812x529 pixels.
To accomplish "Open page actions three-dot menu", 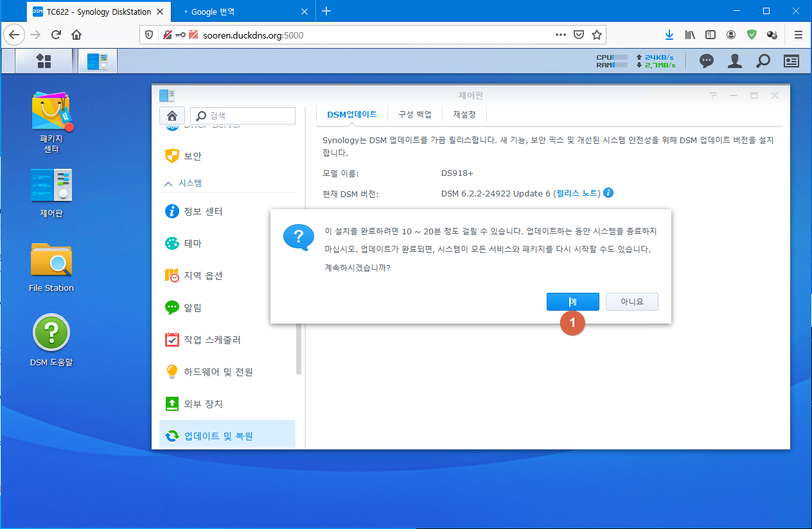I will [560, 35].
